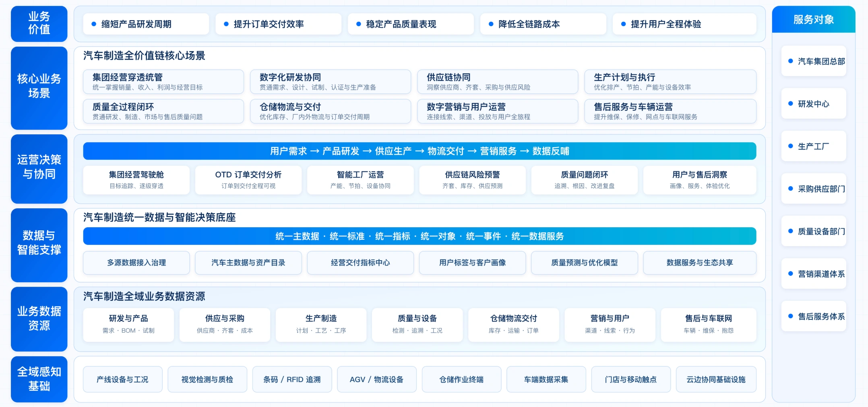
Task: Select the AGV / 物流设备 box
Action: [x=377, y=379]
